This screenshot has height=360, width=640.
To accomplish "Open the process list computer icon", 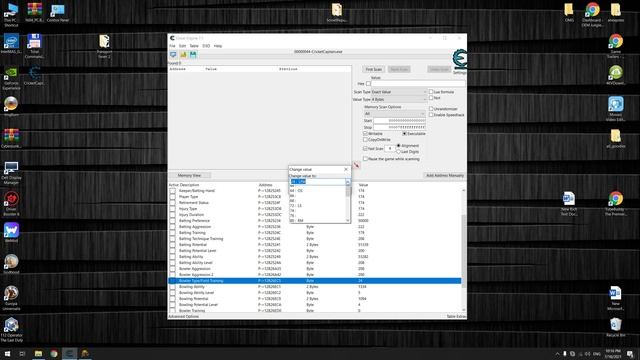I will (x=173, y=54).
